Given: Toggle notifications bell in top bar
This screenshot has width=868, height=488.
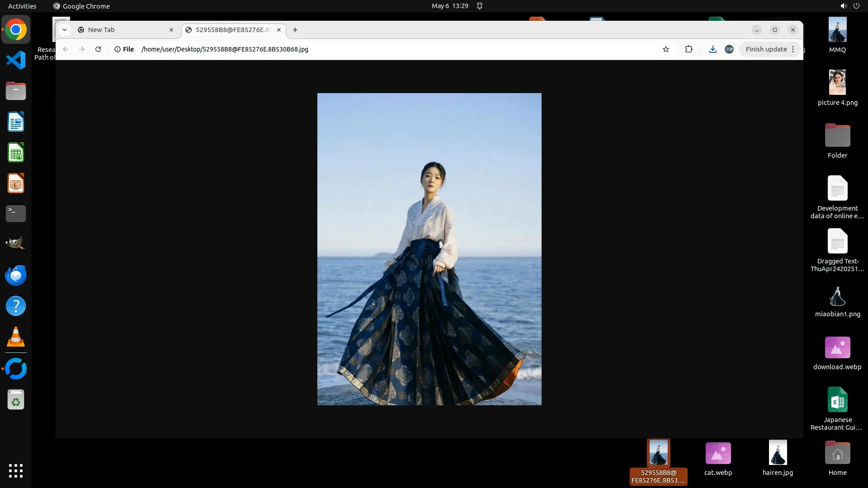Looking at the screenshot, I should point(480,6).
